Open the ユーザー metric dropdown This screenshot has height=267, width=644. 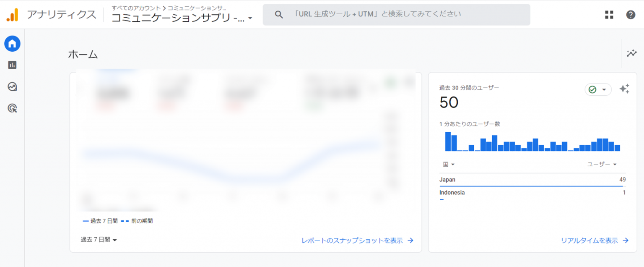pyautogui.click(x=602, y=164)
